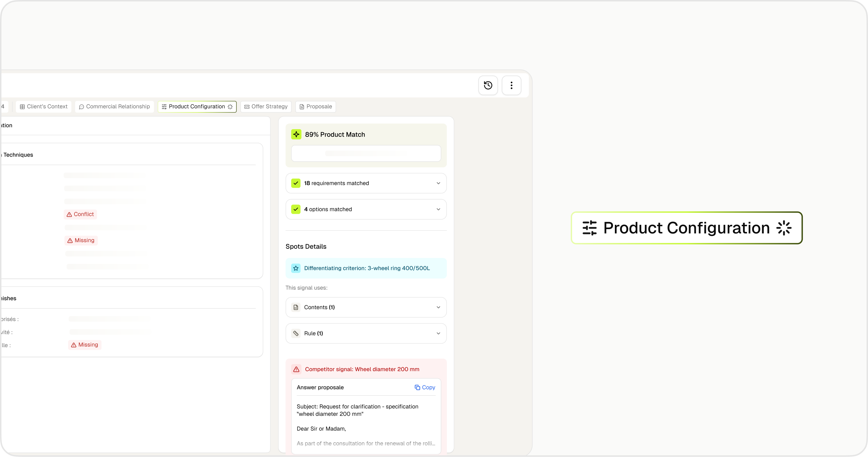Click the star icon on Differentiating criterion
This screenshot has width=868, height=457.
[296, 268]
